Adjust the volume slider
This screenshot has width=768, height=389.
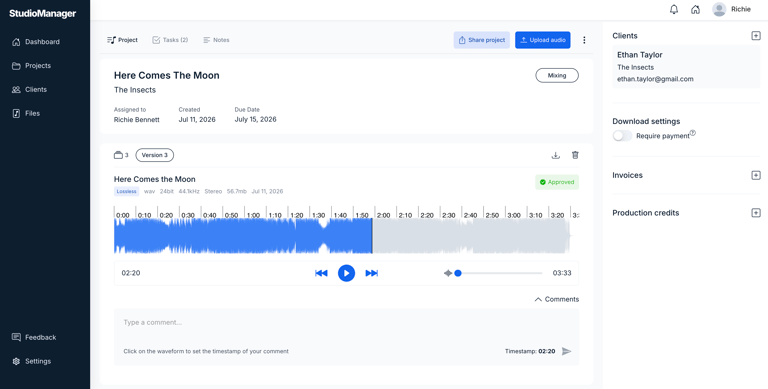[x=499, y=273]
